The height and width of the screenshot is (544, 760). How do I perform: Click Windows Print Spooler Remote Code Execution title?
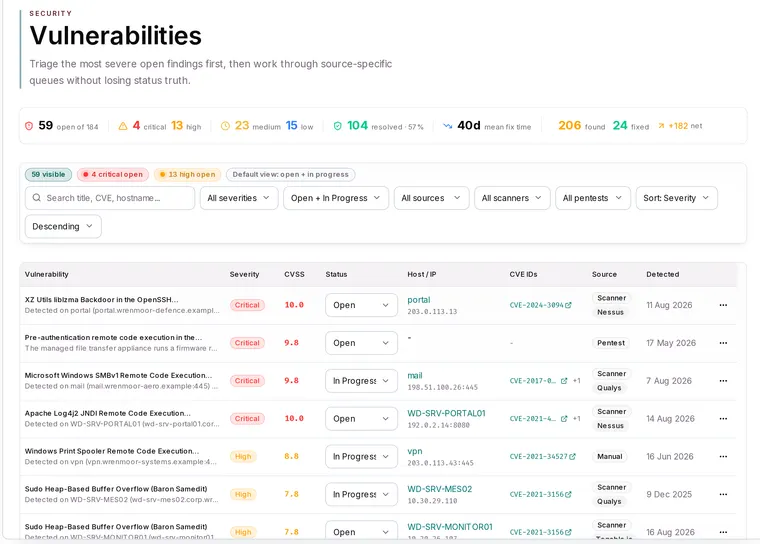112,451
